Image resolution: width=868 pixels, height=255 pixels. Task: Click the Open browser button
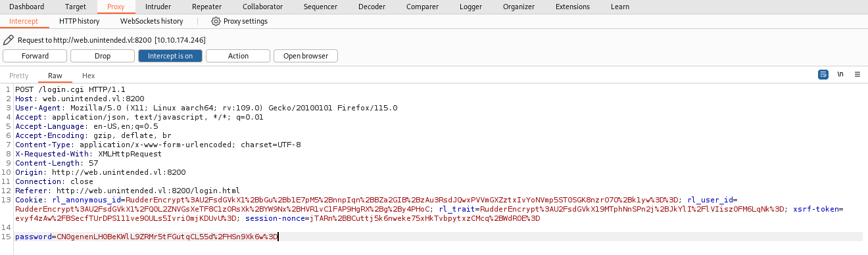[306, 56]
